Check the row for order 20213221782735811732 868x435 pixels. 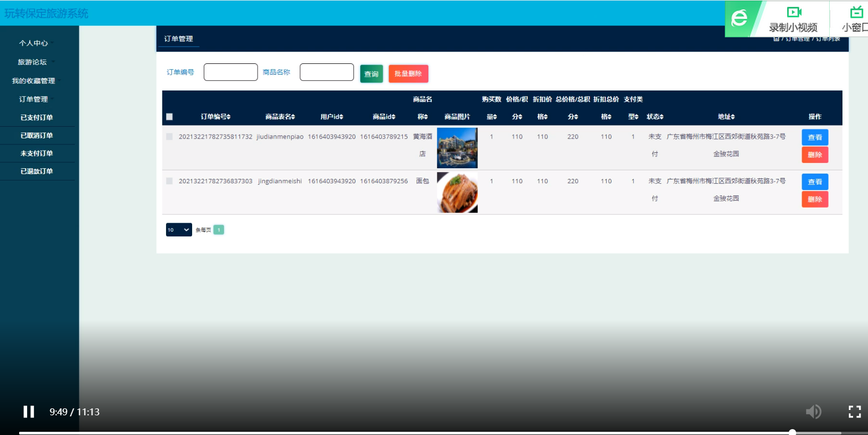coord(169,137)
